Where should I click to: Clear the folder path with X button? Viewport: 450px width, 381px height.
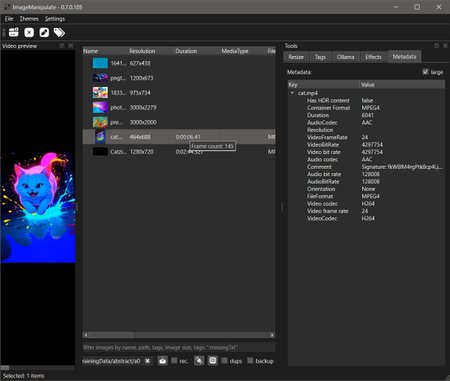coord(148,361)
